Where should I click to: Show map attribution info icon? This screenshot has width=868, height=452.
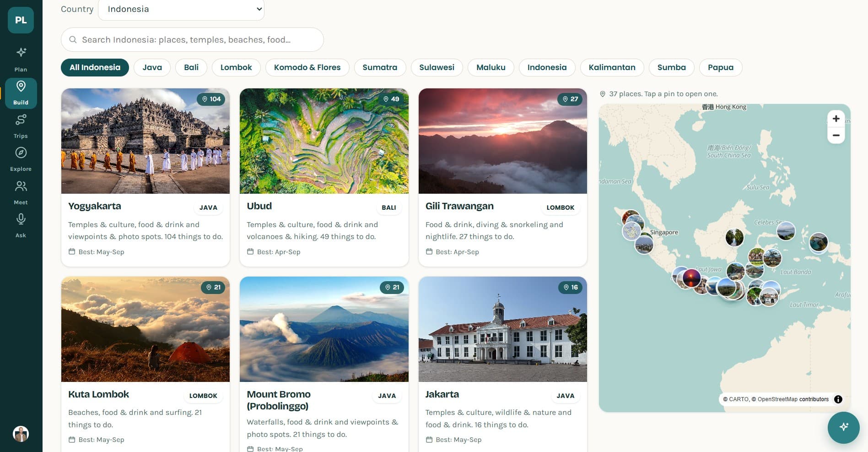838,399
